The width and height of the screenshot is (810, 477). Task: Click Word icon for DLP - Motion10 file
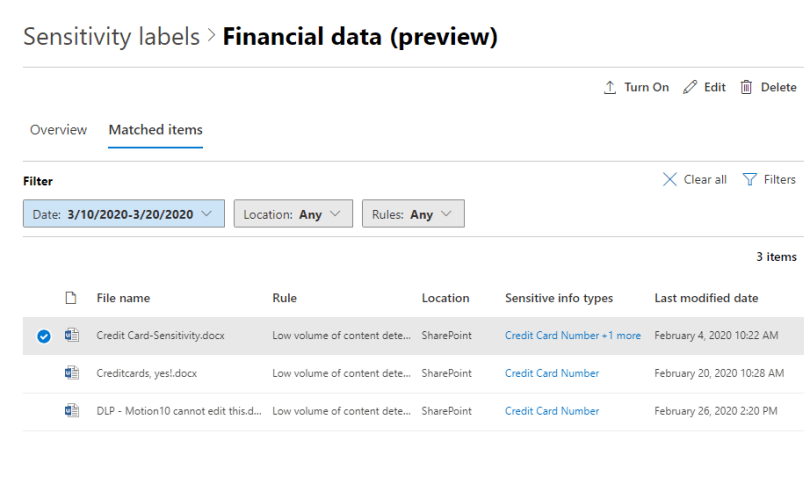click(x=71, y=411)
